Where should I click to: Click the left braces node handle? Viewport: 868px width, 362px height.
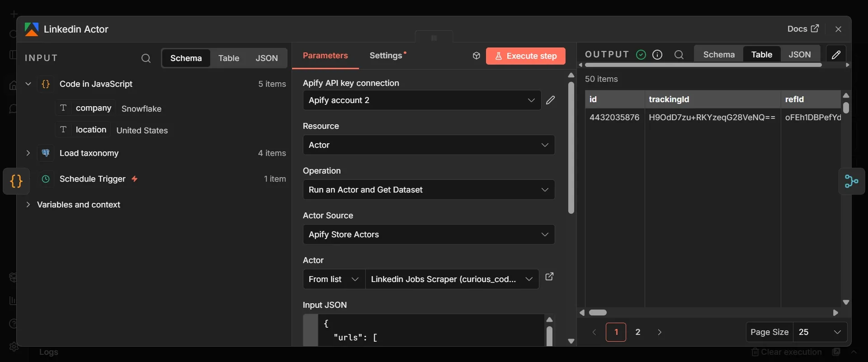point(16,181)
